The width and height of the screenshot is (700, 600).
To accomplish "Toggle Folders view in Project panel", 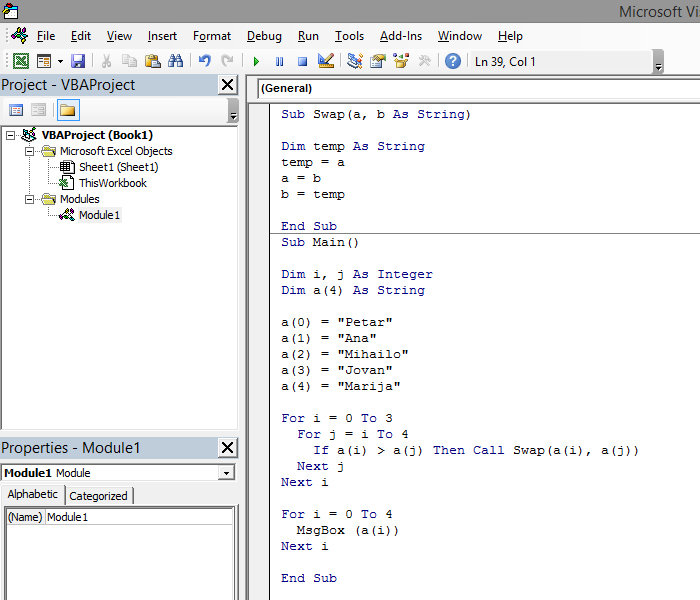I will [x=67, y=110].
